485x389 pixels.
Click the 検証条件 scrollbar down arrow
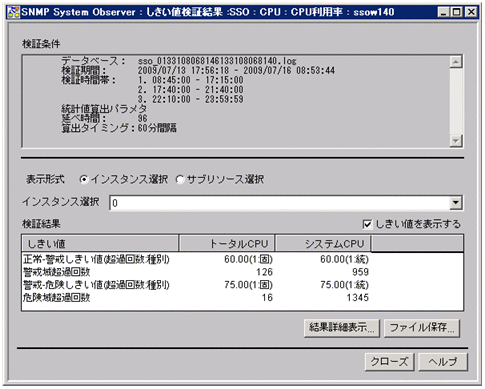pos(456,140)
